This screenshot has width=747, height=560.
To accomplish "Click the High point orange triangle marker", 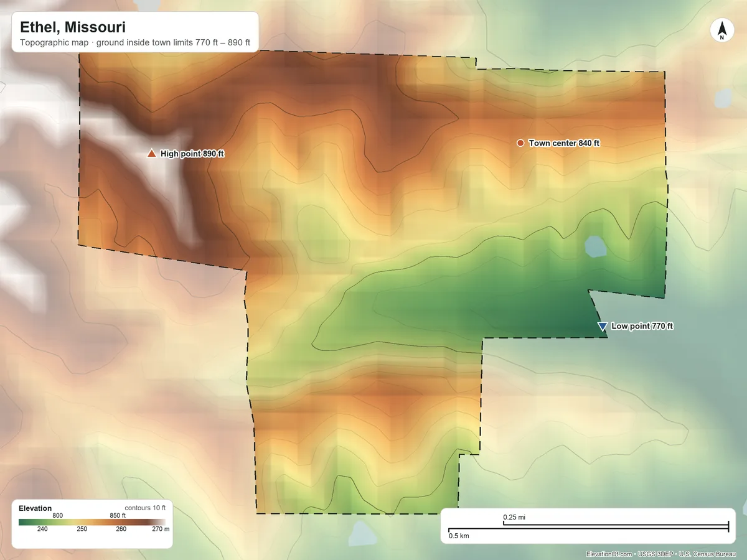I will tap(151, 154).
